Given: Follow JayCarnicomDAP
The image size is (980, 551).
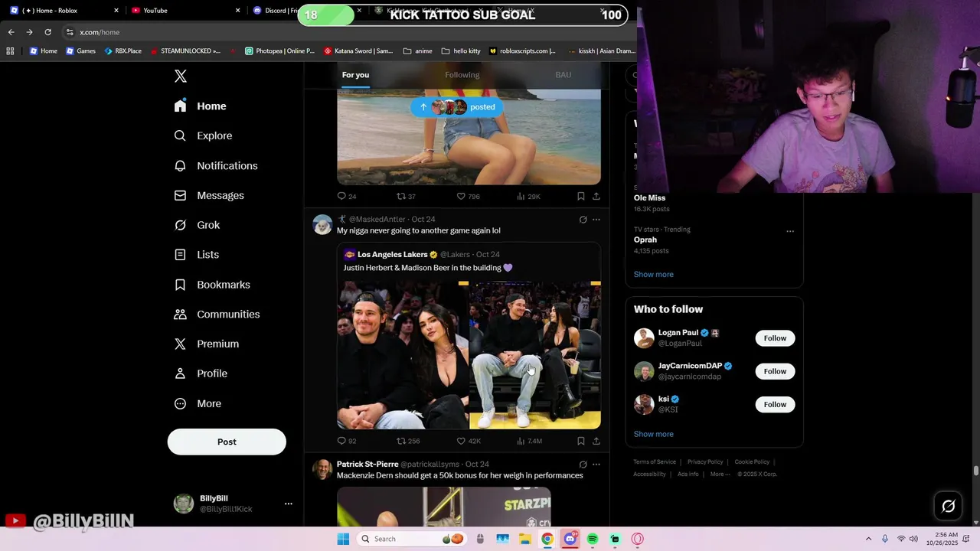Looking at the screenshot, I should point(775,371).
